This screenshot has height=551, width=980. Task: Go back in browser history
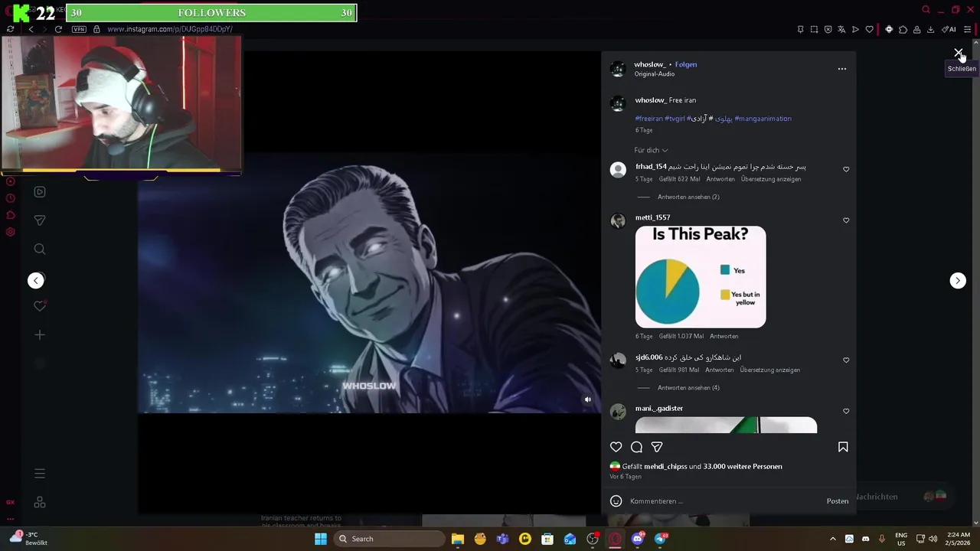pyautogui.click(x=31, y=29)
